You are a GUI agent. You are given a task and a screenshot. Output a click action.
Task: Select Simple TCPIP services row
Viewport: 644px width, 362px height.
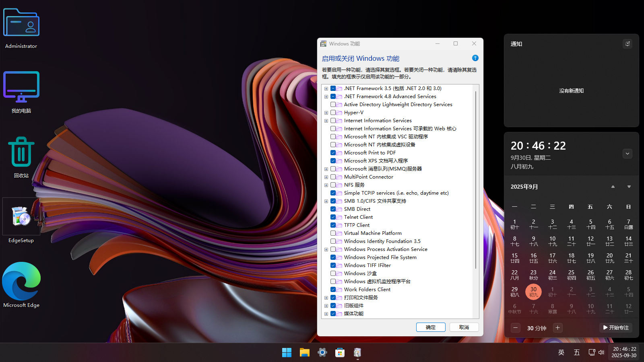(396, 193)
